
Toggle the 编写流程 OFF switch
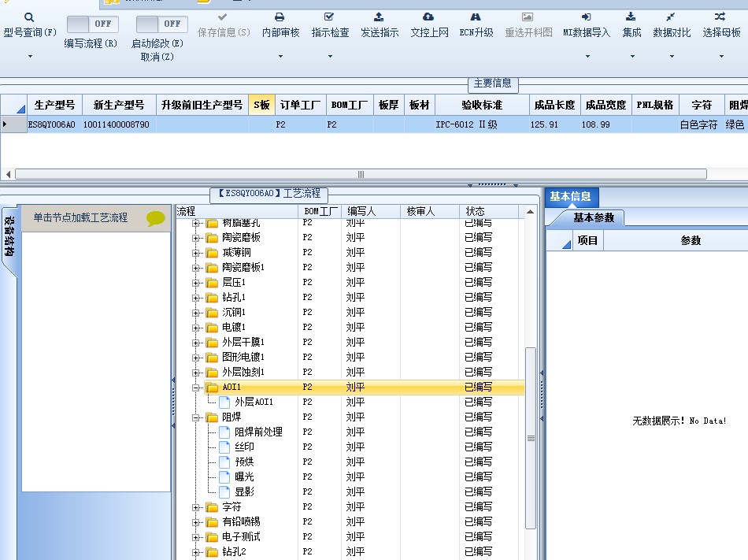click(93, 24)
